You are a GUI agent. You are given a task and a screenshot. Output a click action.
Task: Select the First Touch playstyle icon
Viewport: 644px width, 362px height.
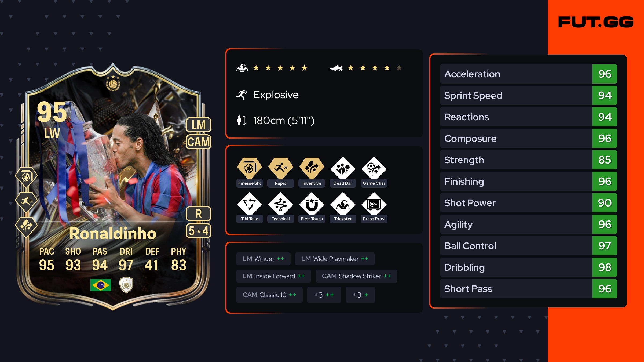312,204
